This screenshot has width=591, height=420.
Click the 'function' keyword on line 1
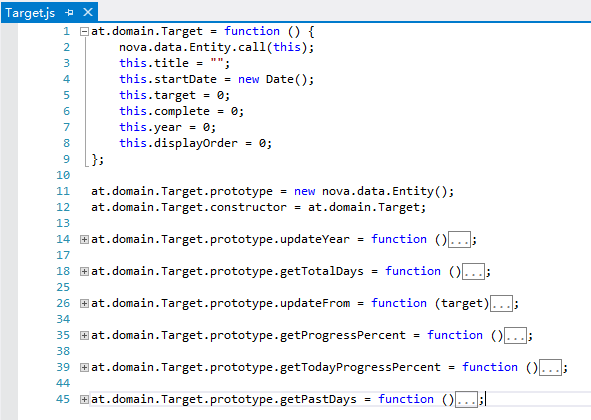tap(252, 31)
